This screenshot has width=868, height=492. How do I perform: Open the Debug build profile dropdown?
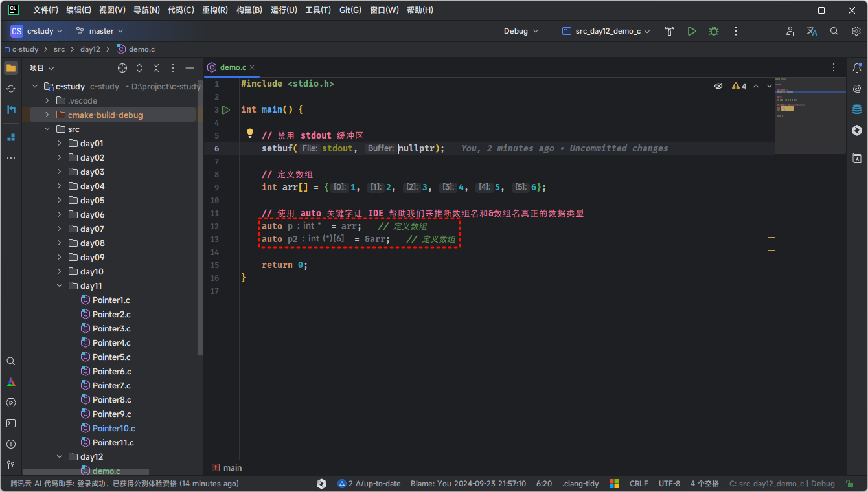[521, 31]
